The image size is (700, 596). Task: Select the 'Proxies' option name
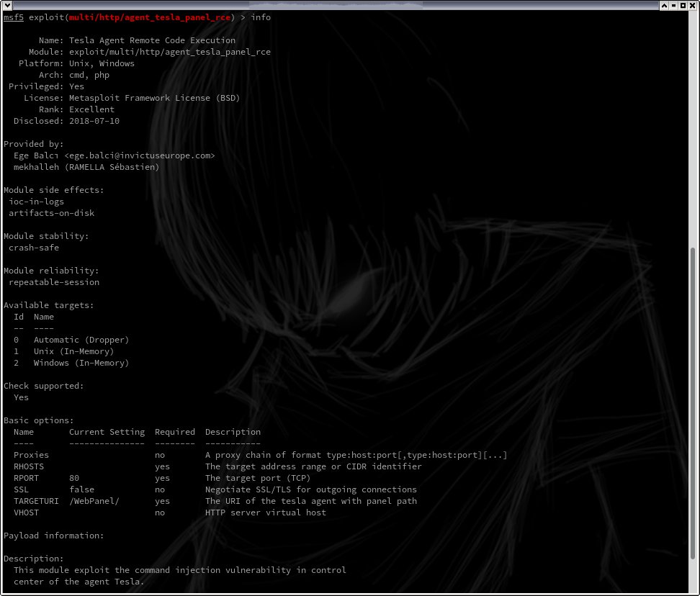coord(31,455)
